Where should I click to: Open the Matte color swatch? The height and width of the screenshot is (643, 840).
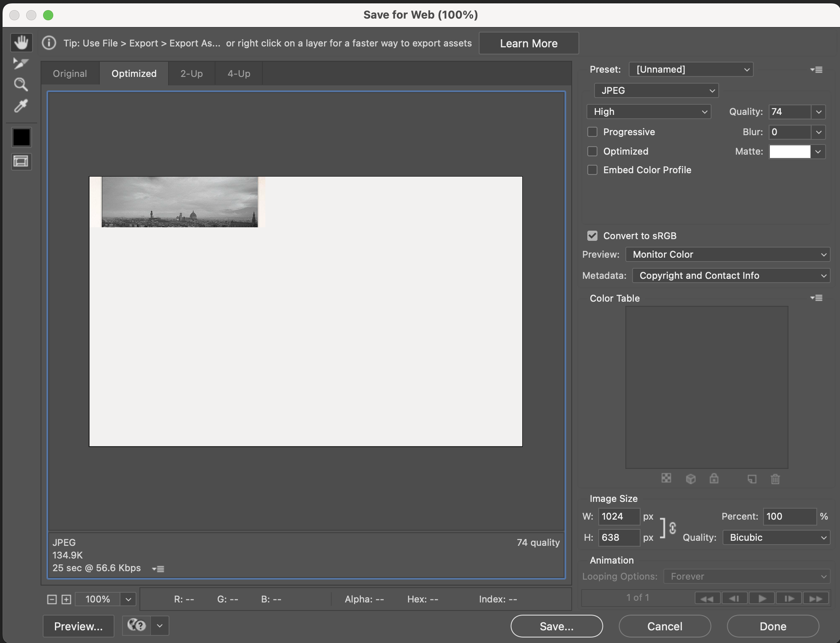point(790,151)
